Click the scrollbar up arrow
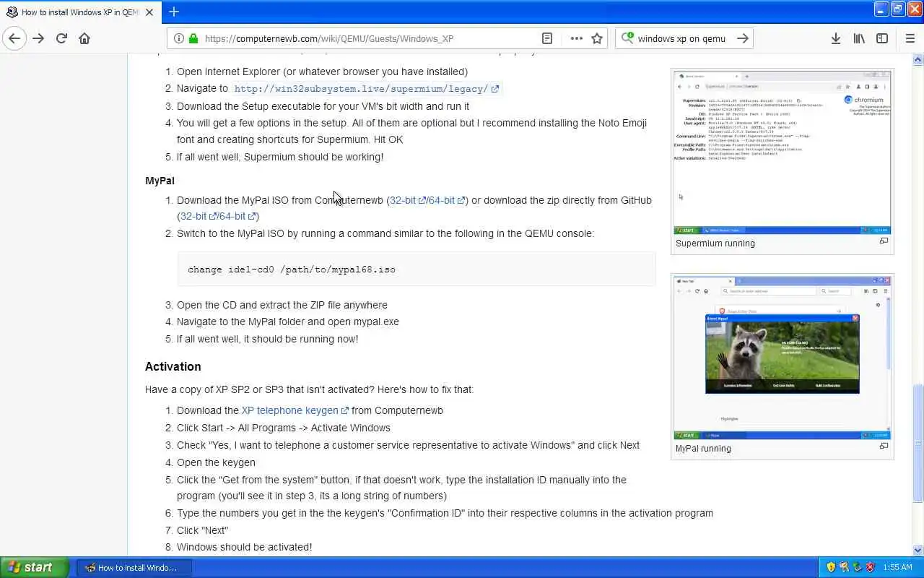The width and height of the screenshot is (924, 578). (918, 59)
